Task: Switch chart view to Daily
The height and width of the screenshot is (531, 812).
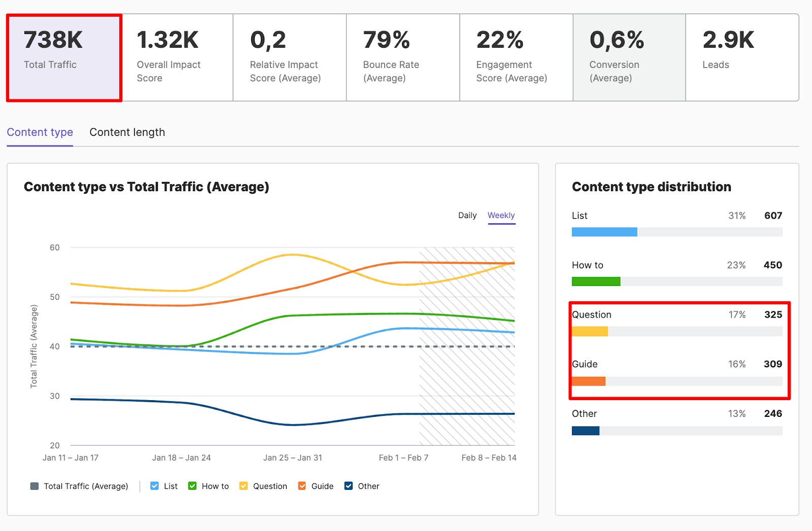Action: point(467,215)
